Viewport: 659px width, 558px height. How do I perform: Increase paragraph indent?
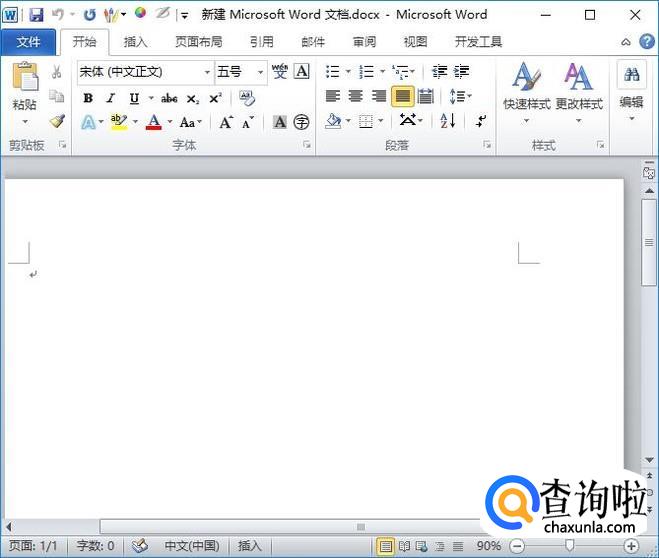(x=461, y=71)
